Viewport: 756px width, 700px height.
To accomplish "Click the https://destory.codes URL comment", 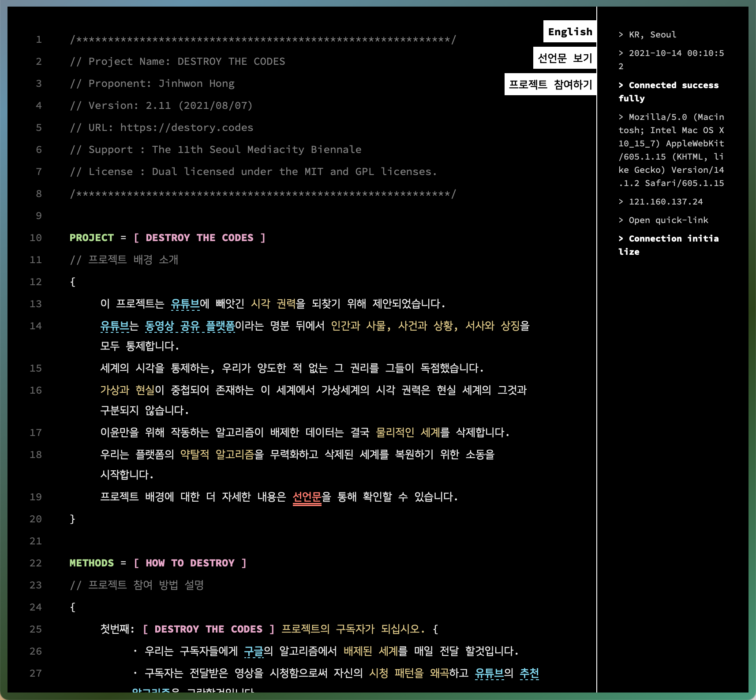I will click(x=187, y=127).
